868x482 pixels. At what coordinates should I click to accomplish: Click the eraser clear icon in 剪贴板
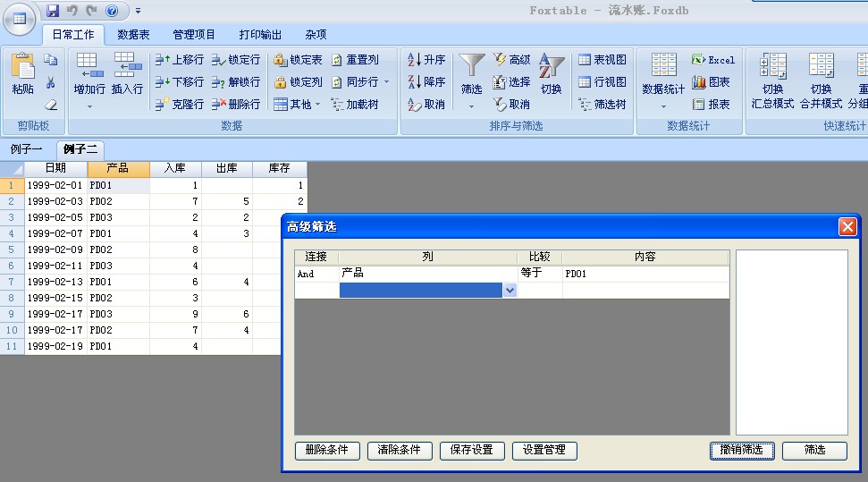pos(50,104)
